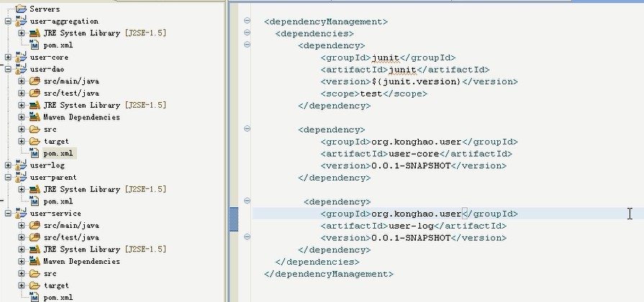Collapse the junit dependency block
The height and width of the screenshot is (302, 644).
click(248, 45)
